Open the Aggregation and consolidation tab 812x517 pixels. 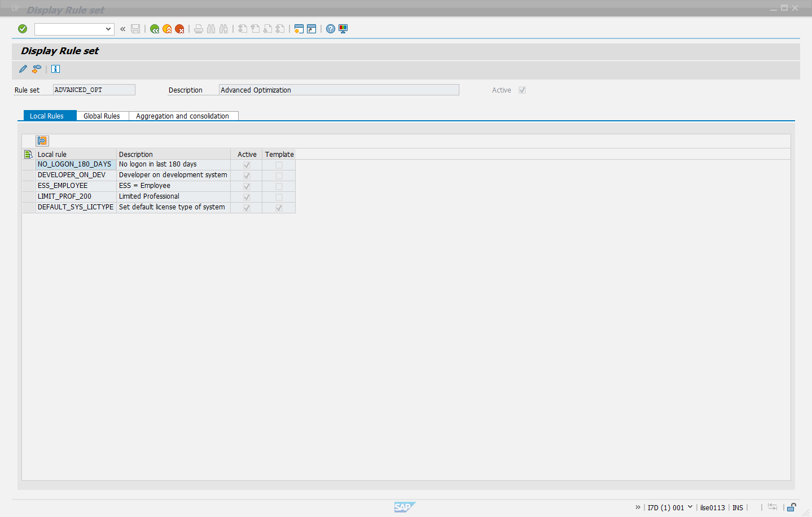coord(182,116)
